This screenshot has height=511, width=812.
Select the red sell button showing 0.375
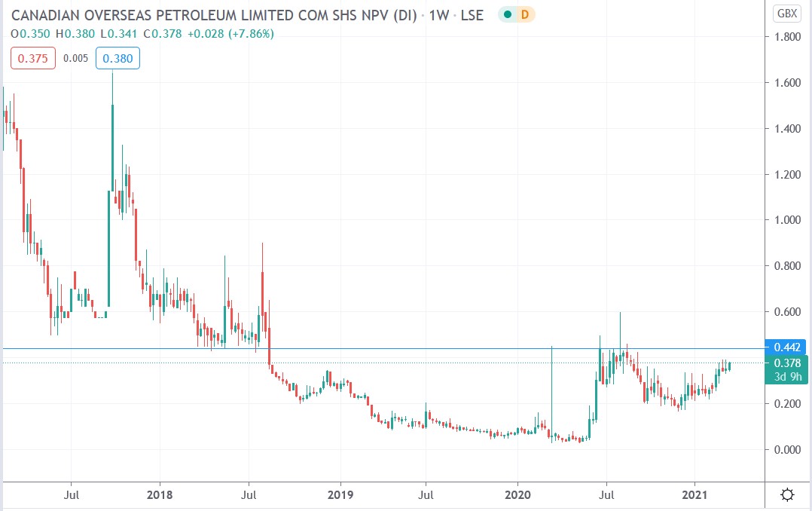tap(32, 57)
